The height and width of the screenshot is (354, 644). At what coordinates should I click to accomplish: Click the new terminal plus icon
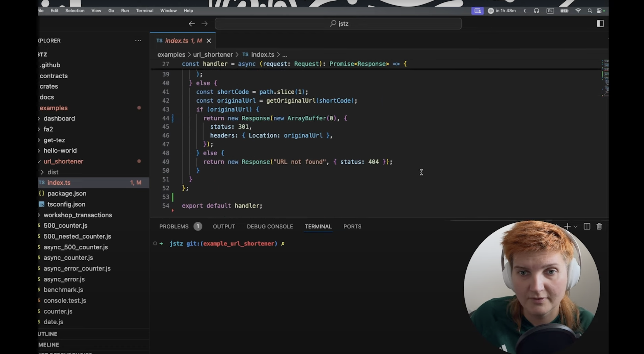pos(567,226)
